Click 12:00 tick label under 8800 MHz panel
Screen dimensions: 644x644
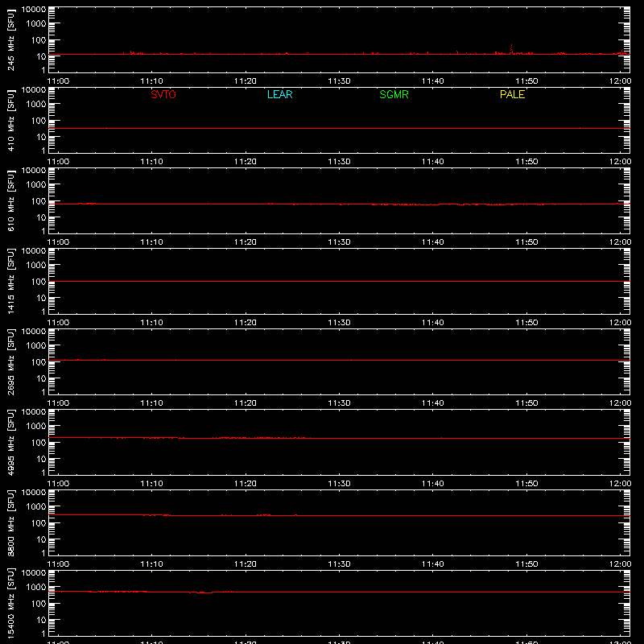pyautogui.click(x=620, y=564)
